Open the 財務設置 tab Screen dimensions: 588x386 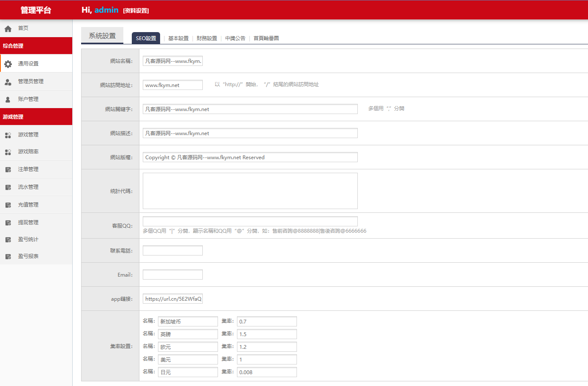click(x=207, y=38)
